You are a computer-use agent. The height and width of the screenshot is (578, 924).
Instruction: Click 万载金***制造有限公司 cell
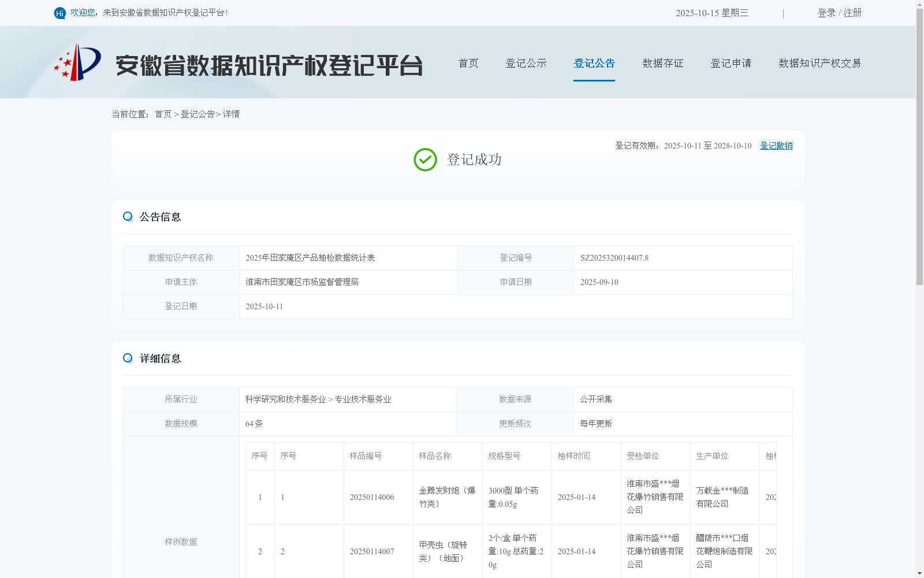tap(725, 497)
